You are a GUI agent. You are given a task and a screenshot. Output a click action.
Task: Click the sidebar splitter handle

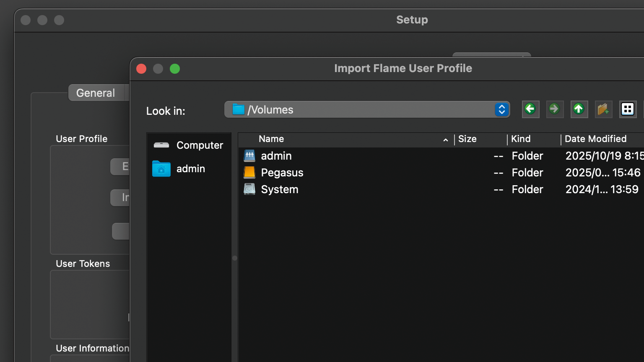click(x=235, y=258)
